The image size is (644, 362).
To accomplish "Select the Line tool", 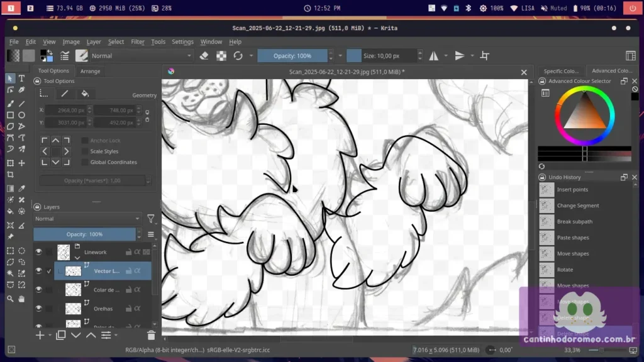I will coord(22,104).
